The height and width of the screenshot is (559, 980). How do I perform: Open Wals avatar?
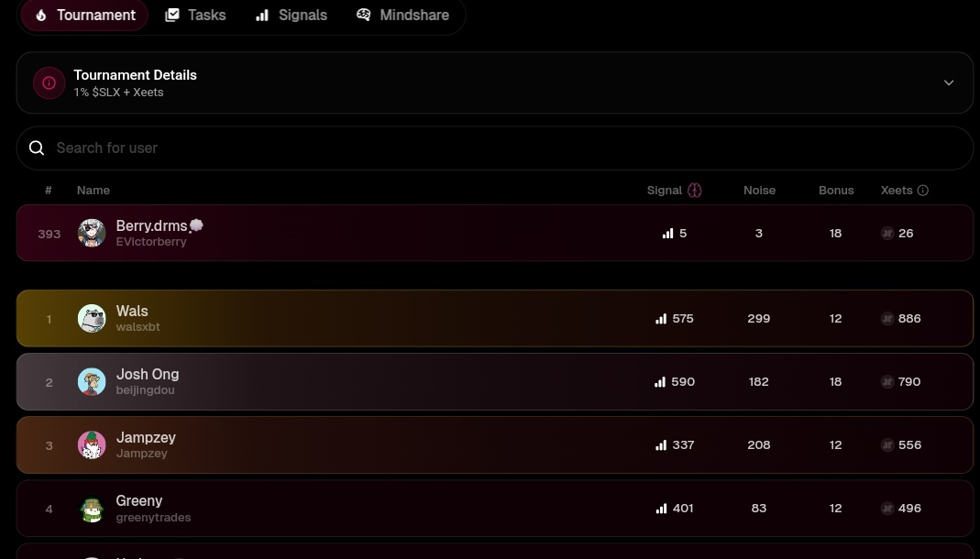tap(92, 319)
